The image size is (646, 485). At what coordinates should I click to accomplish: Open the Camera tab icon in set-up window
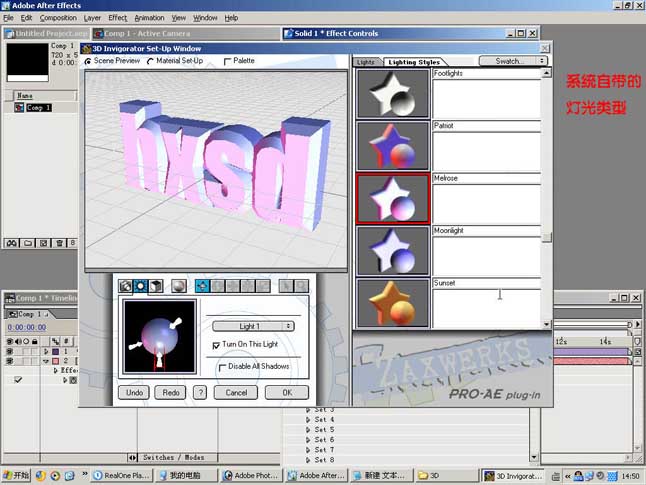click(x=125, y=286)
